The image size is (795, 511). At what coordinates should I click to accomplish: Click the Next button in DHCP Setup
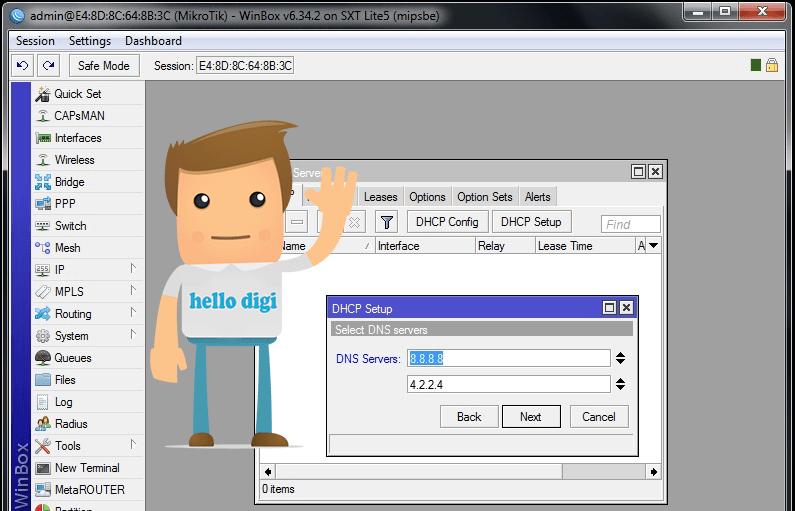tap(531, 417)
